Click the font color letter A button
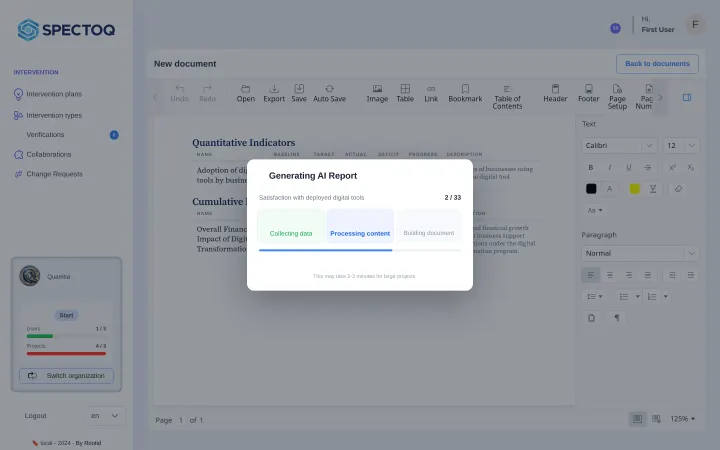 (x=609, y=189)
